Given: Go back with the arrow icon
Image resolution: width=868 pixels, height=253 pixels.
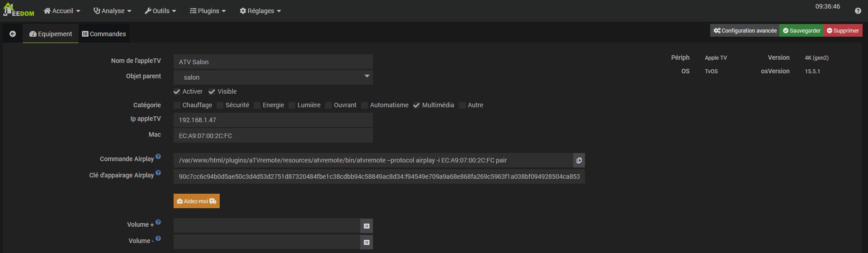Looking at the screenshot, I should [x=13, y=34].
